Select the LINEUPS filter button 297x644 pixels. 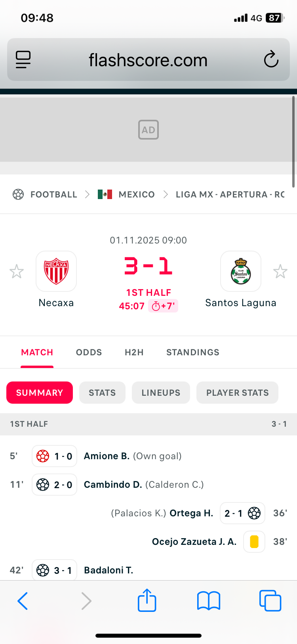[x=161, y=393]
